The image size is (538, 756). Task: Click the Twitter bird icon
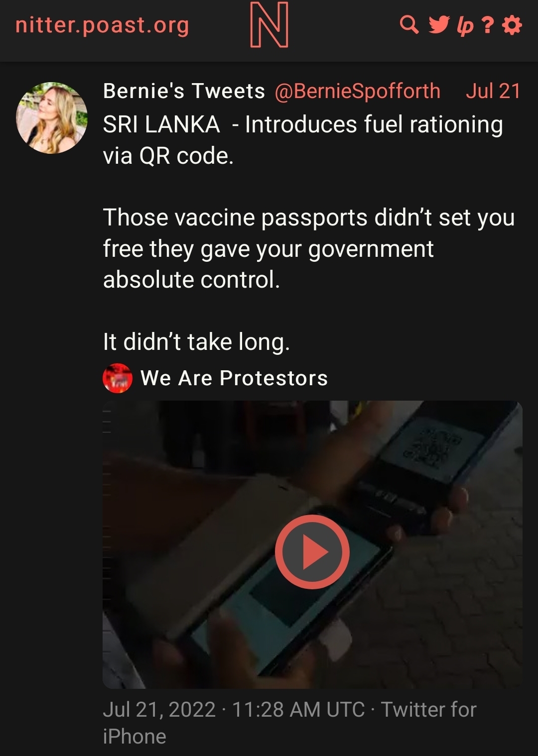pos(438,24)
